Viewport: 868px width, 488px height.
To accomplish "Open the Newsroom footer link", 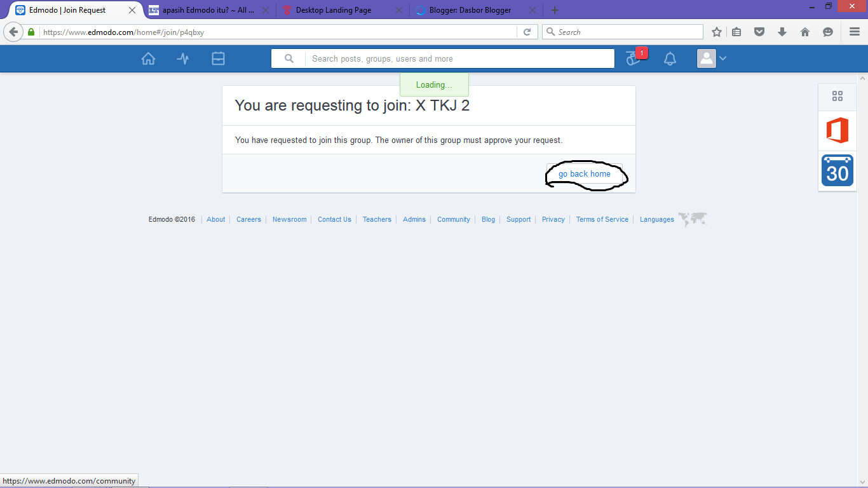I will click(290, 219).
